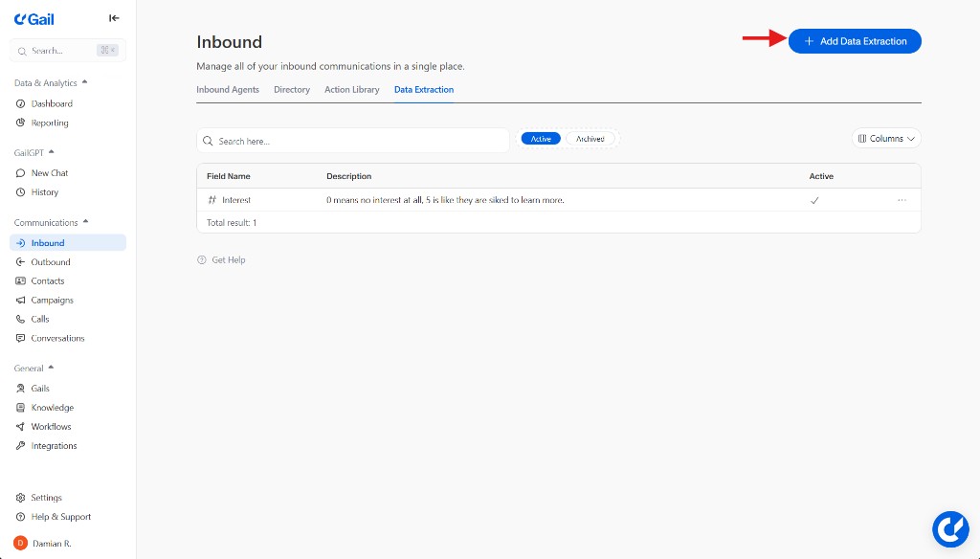Open the Campaigns section
The image size is (980, 559).
(x=53, y=300)
